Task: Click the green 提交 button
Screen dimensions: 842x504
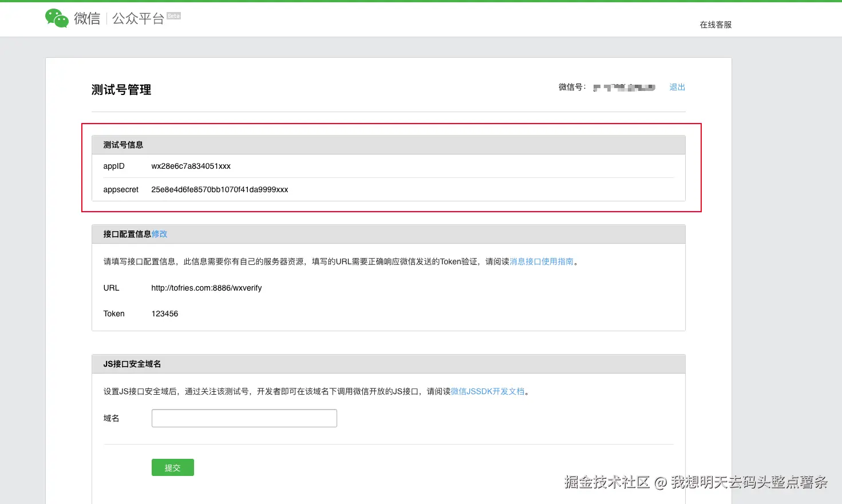Action: pyautogui.click(x=173, y=467)
